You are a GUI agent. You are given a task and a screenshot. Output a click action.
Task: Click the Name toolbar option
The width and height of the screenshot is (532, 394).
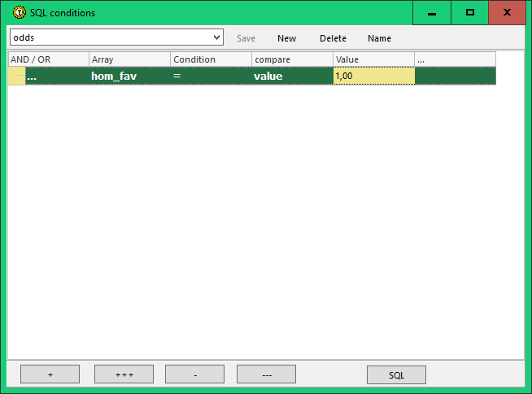pyautogui.click(x=379, y=38)
